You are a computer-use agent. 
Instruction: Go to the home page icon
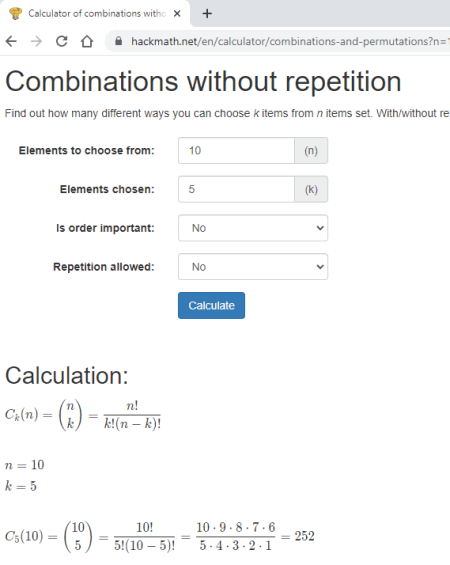[87, 41]
